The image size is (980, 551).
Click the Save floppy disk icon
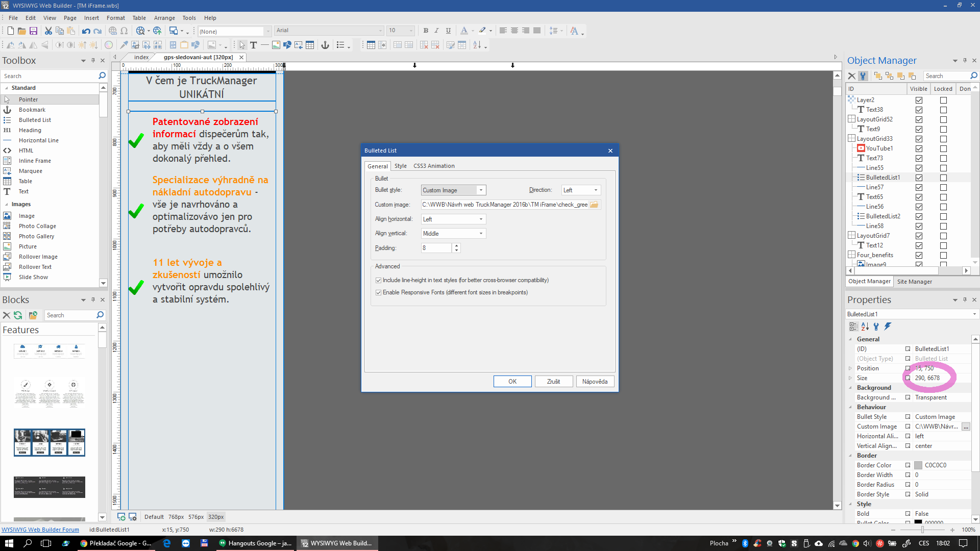point(33,31)
